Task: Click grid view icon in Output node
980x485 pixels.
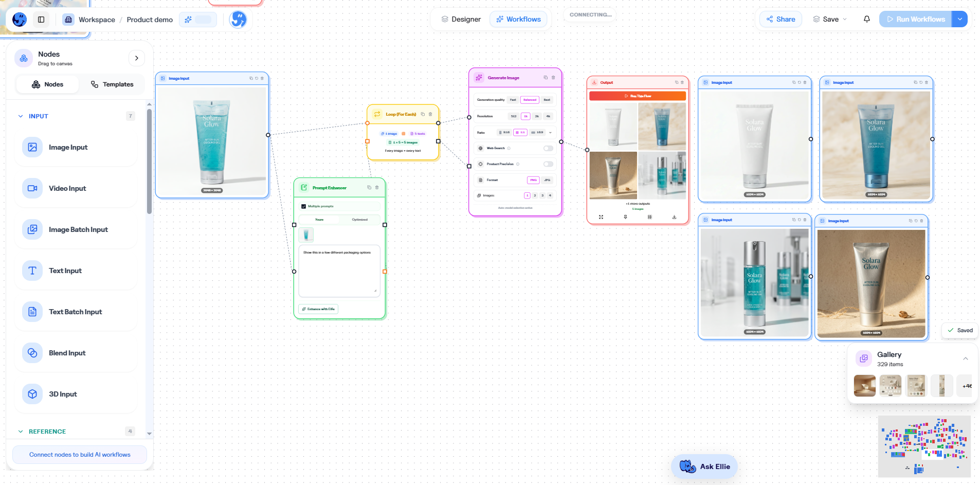Action: 650,217
